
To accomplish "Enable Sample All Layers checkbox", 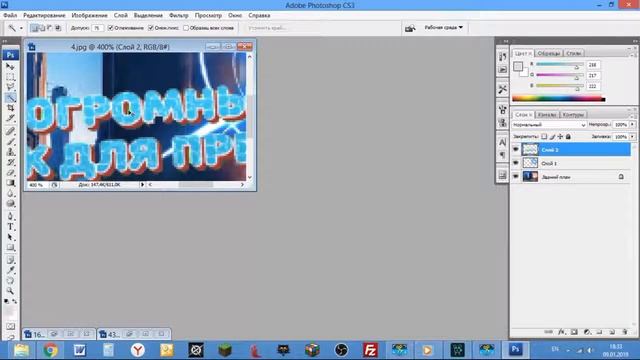I will pyautogui.click(x=186, y=28).
